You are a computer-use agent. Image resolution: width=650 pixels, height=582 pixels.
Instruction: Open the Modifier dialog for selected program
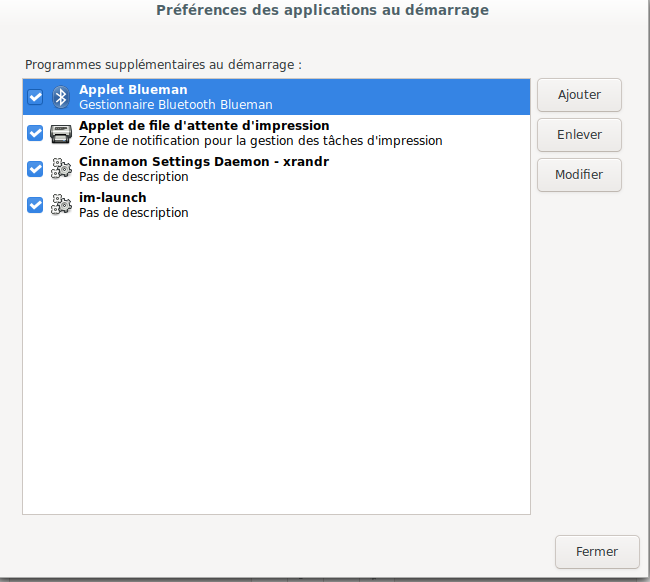pyautogui.click(x=579, y=175)
